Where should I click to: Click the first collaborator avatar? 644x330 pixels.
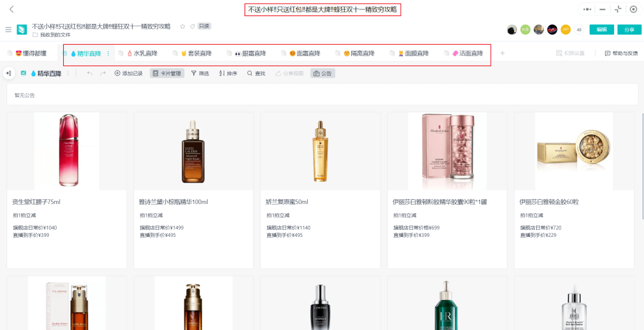point(512,30)
